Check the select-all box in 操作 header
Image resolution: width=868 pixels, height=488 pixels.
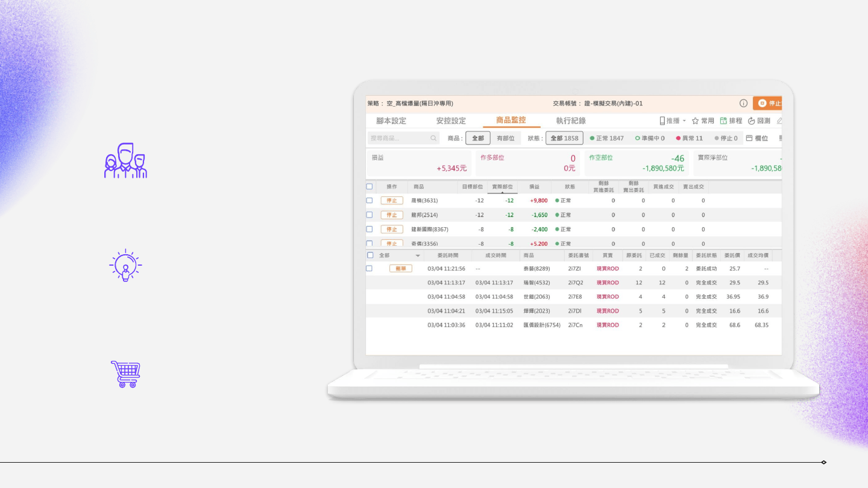point(370,187)
